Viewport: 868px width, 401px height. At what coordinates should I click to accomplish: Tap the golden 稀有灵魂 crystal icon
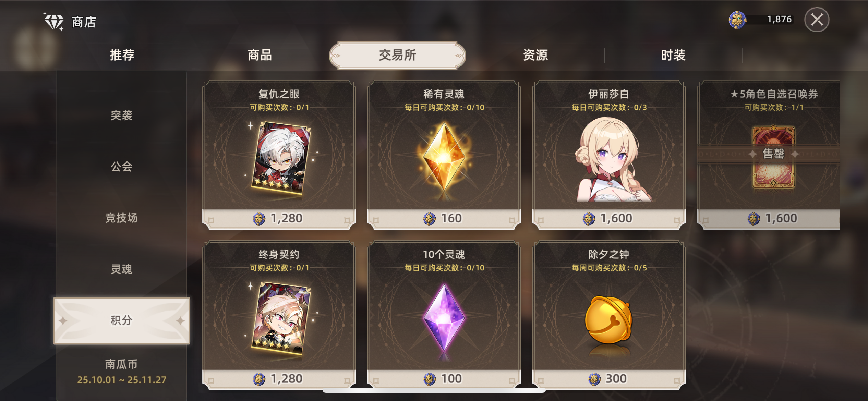pos(444,157)
